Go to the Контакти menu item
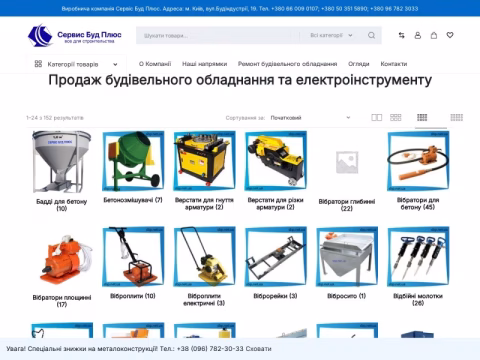Viewport: 480px width, 360px height. pos(394,64)
